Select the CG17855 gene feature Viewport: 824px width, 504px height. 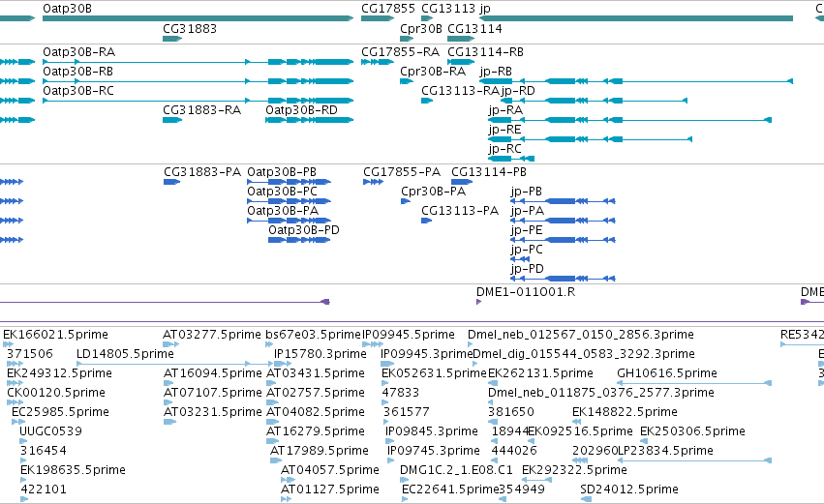[378, 18]
